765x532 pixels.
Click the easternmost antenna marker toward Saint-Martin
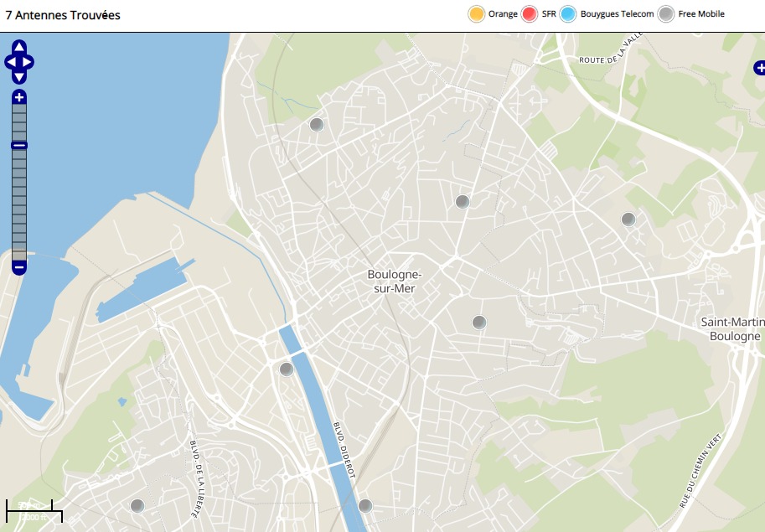click(628, 220)
